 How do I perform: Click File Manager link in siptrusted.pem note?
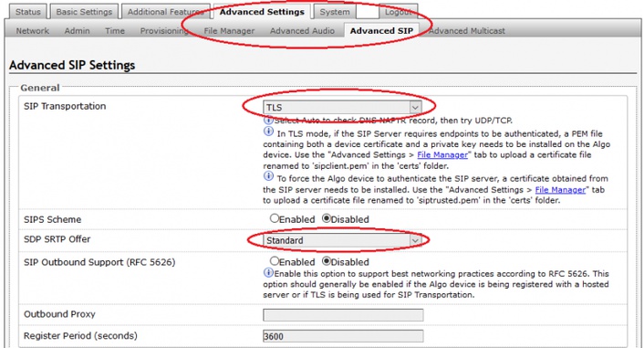(560, 190)
